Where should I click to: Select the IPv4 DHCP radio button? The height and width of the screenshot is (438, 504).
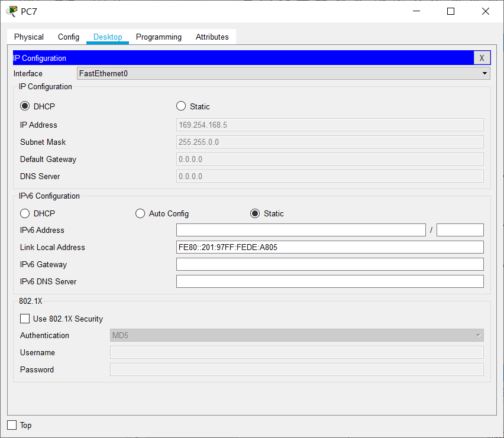(x=25, y=106)
